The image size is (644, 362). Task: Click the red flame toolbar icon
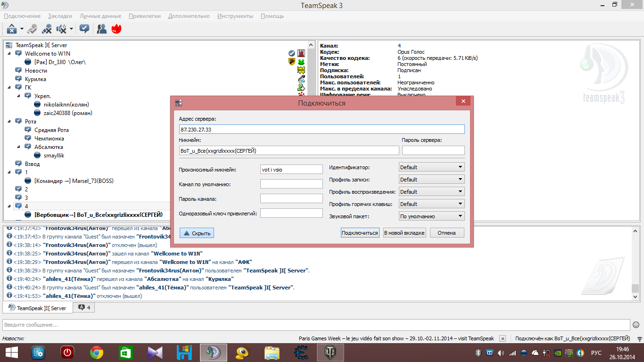tap(116, 29)
